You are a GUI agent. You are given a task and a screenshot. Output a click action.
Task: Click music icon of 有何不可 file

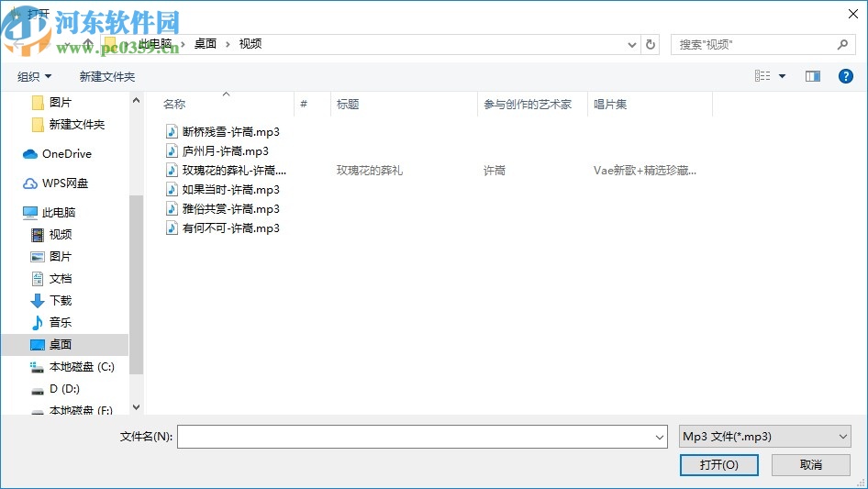coord(172,228)
